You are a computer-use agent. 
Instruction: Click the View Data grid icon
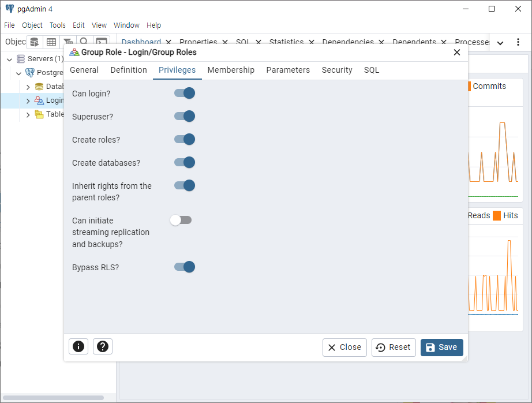[x=51, y=42]
